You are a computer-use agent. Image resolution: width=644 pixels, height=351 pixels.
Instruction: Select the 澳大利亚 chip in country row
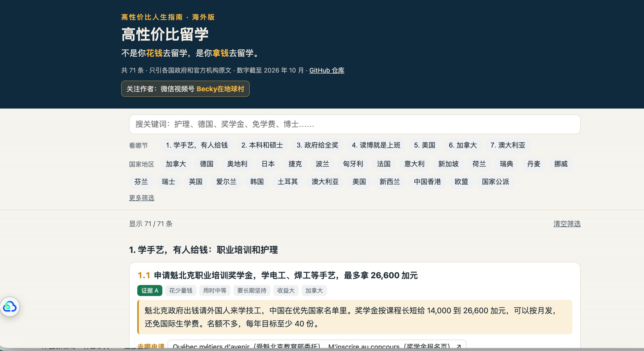[x=325, y=182]
